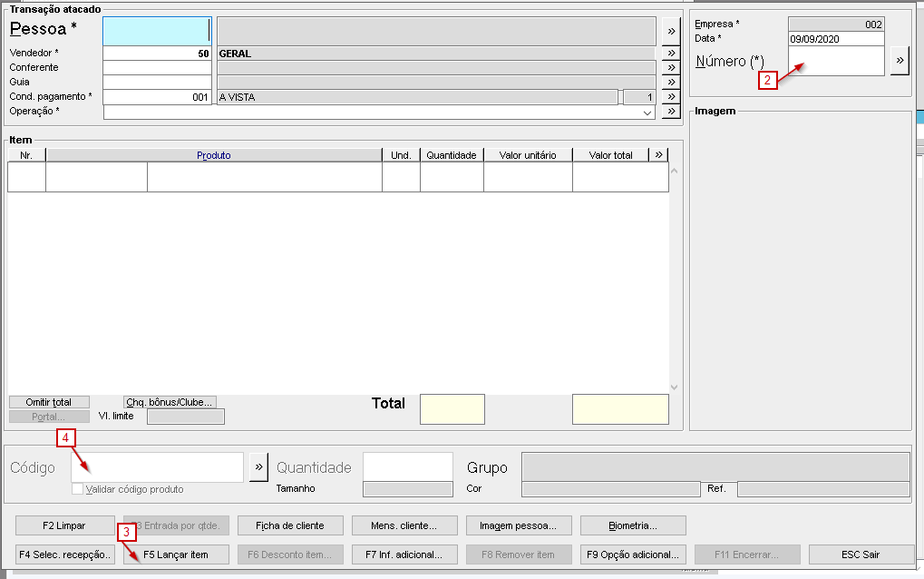924x579 pixels.
Task: Click the Número input field
Action: tap(836, 61)
